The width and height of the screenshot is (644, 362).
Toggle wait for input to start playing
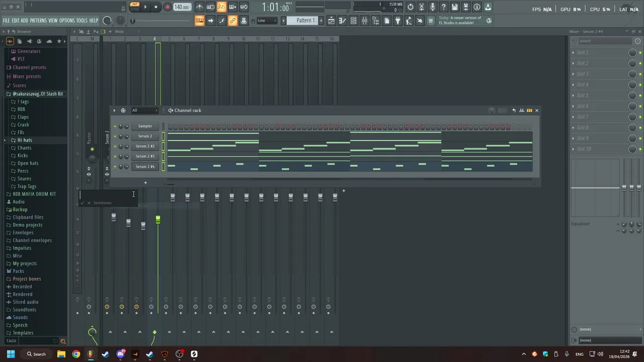tap(210, 7)
